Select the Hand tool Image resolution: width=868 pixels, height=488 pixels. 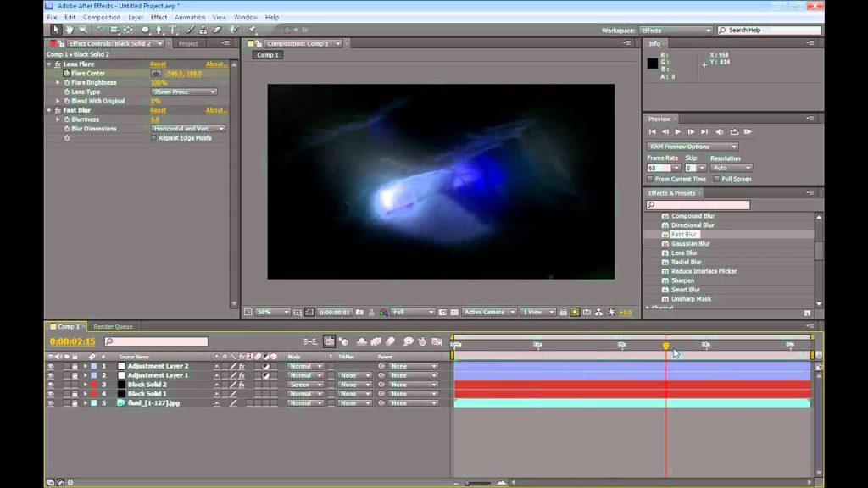tap(70, 30)
